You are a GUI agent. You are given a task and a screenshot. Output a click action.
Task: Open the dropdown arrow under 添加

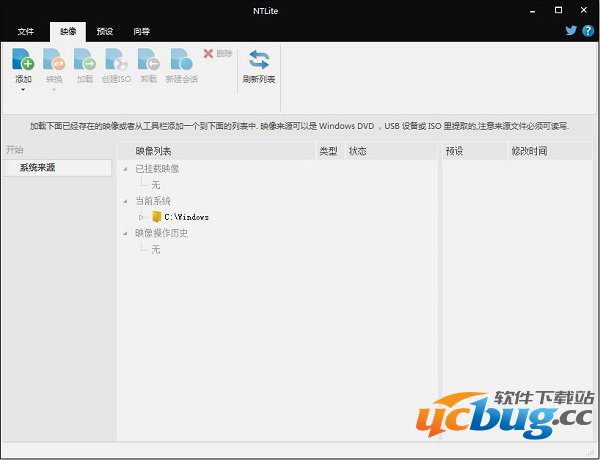[23, 89]
